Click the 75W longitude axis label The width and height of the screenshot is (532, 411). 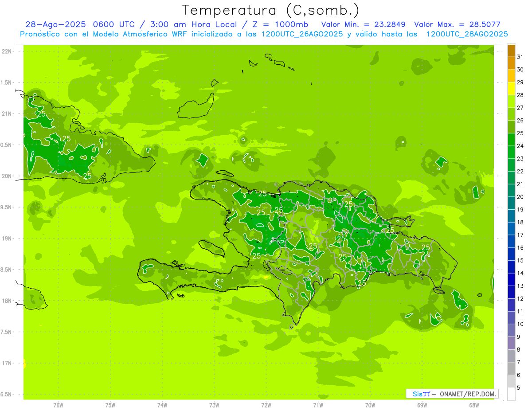tap(110, 405)
